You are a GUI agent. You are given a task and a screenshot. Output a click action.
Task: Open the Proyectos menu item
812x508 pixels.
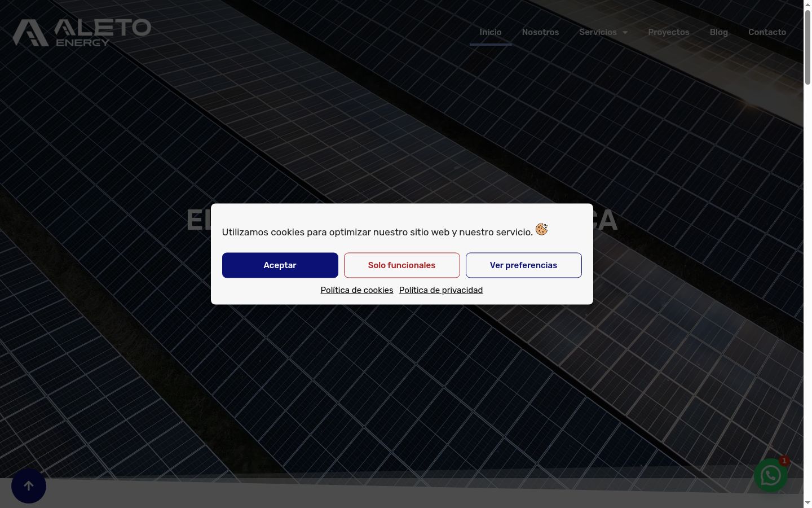click(669, 32)
